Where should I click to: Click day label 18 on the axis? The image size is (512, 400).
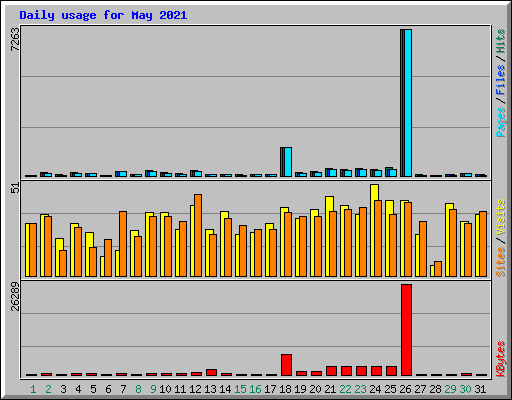(285, 389)
